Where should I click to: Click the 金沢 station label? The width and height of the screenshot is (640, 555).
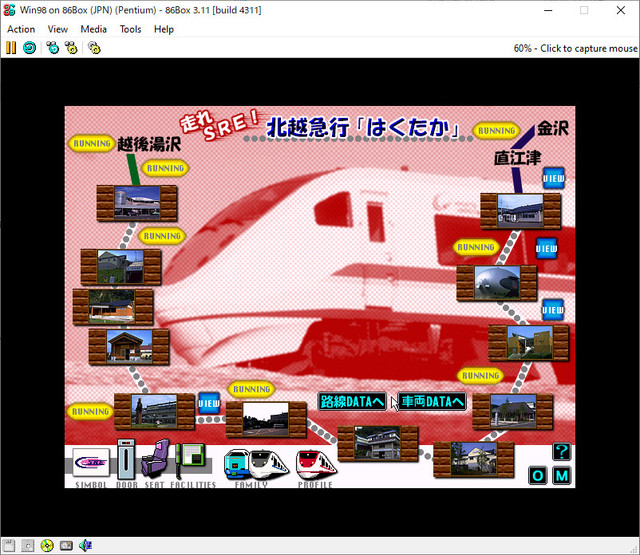pos(553,128)
